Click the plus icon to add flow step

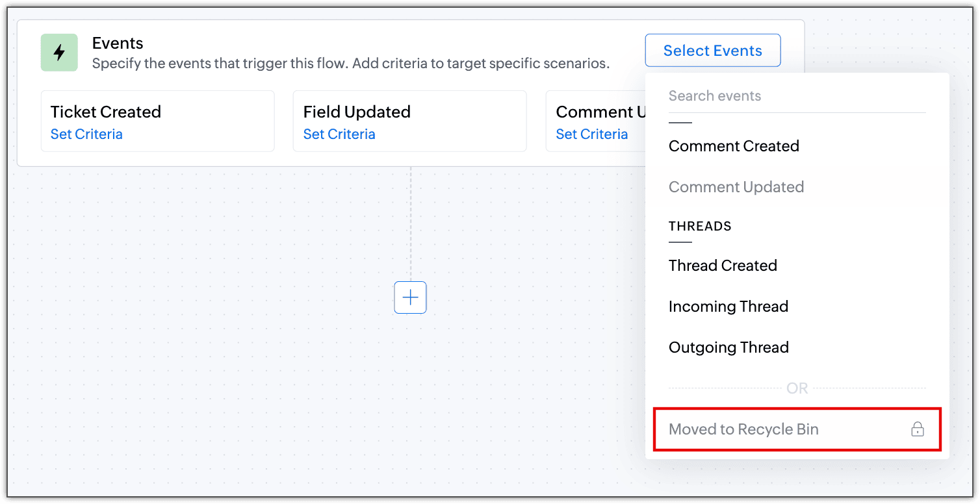(x=410, y=297)
